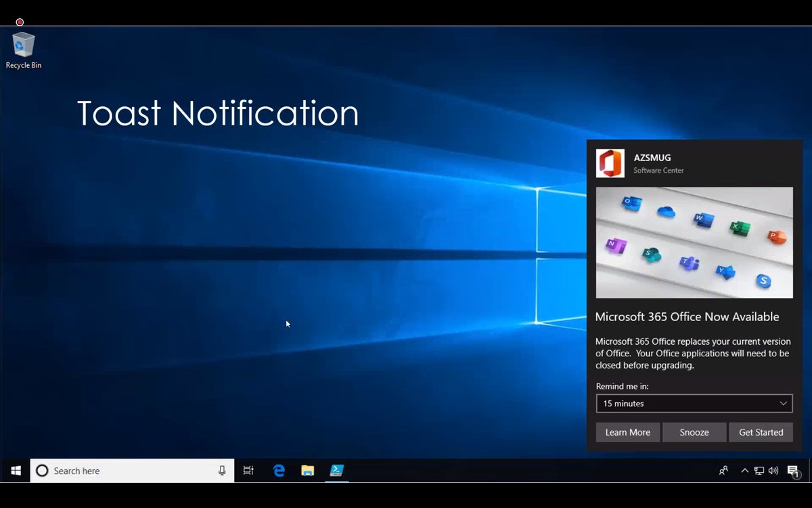The image size is (812, 508).
Task: Click the Get Started button
Action: click(761, 432)
